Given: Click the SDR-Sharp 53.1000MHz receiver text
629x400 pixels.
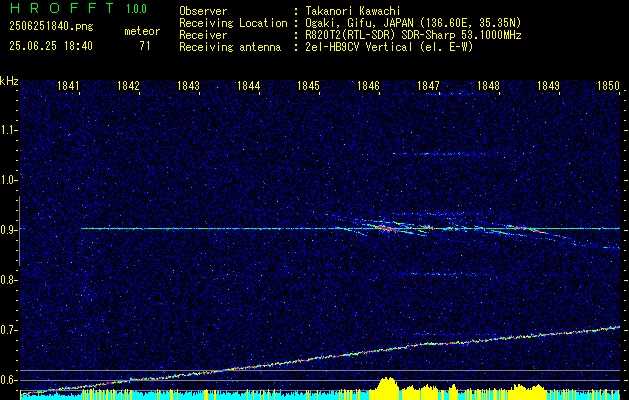Looking at the screenshot, I should tap(461, 35).
